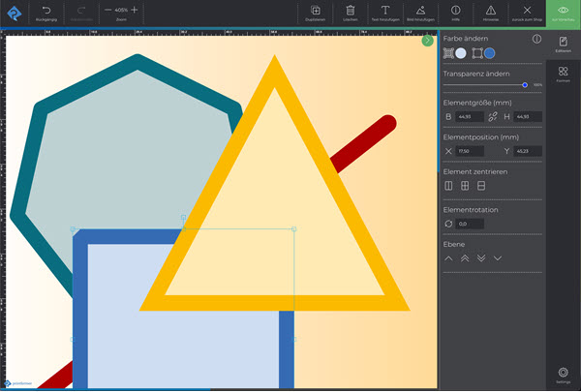Center the element vertically

[x=481, y=186]
